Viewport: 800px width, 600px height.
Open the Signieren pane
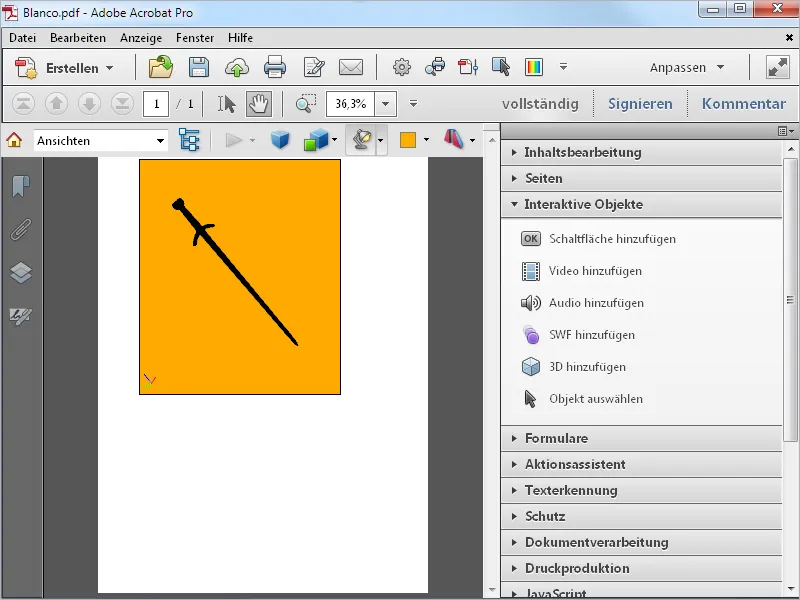click(640, 104)
